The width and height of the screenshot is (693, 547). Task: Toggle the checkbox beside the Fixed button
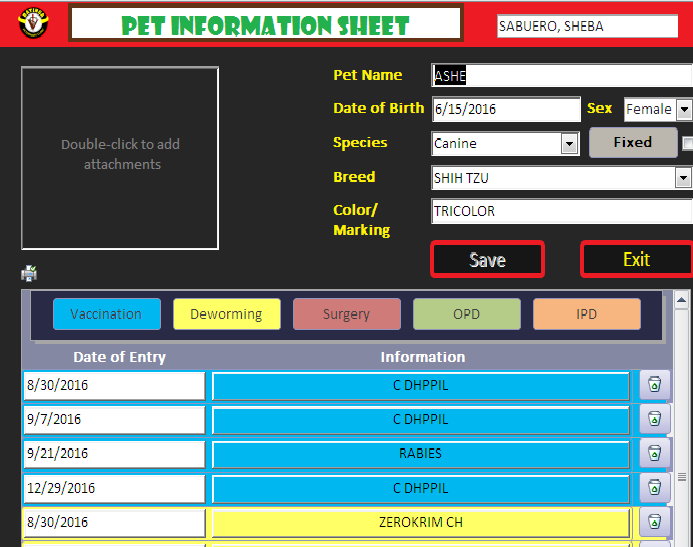point(687,143)
